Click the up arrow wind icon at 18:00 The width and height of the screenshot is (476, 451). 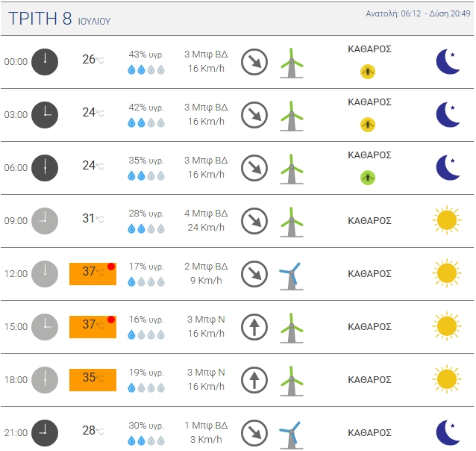254,380
